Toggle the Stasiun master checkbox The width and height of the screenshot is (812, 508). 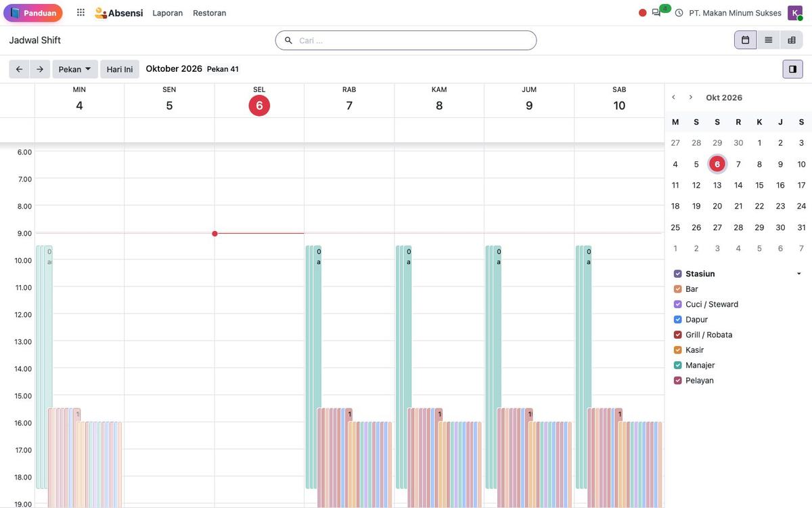(x=678, y=274)
